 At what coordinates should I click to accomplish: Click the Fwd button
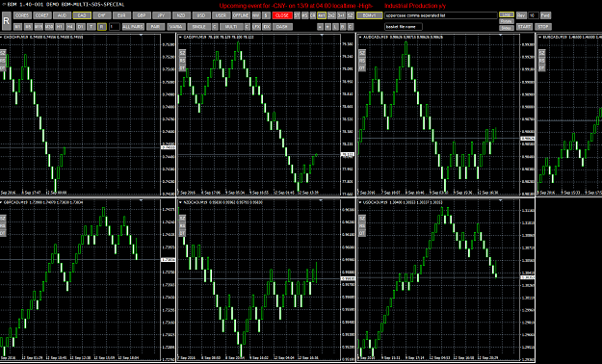[545, 15]
